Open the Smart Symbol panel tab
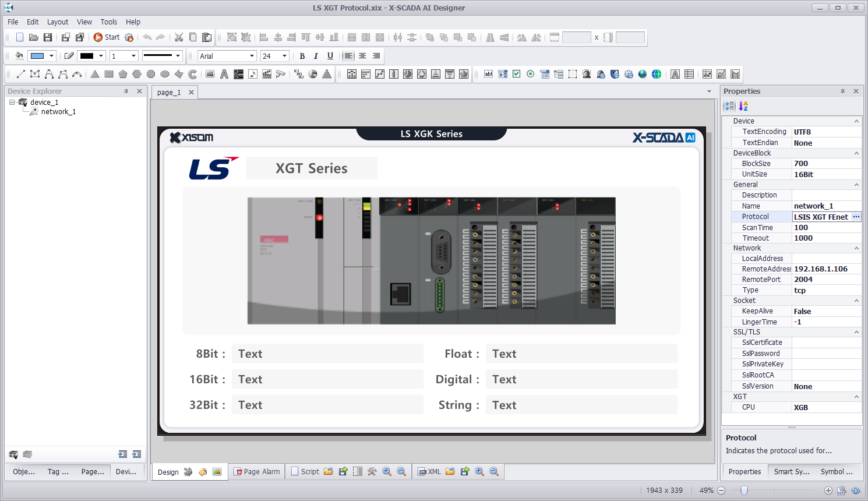The width and height of the screenshot is (868, 501). [x=791, y=472]
